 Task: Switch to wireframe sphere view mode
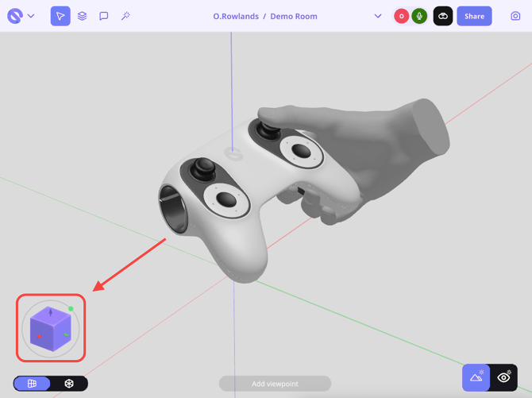coord(69,384)
